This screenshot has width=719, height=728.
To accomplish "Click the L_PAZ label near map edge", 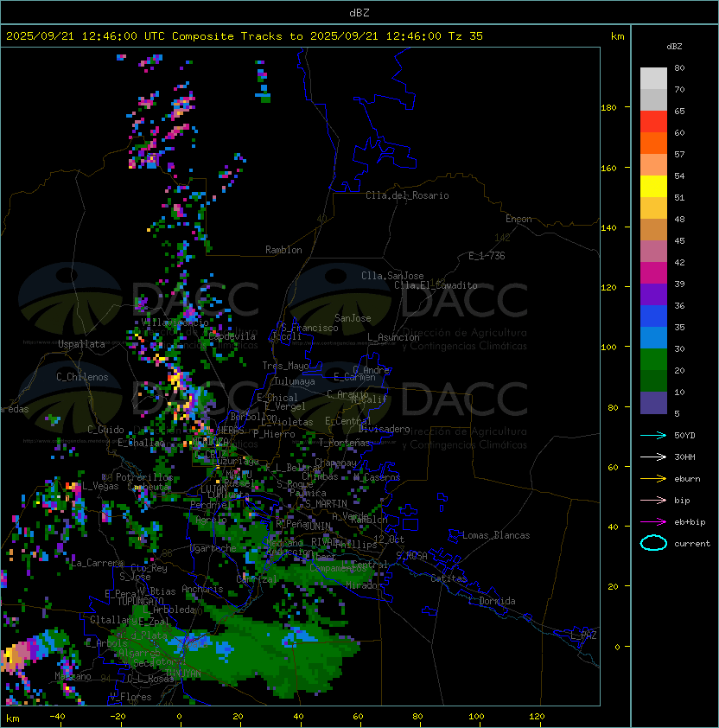I will coord(583,635).
